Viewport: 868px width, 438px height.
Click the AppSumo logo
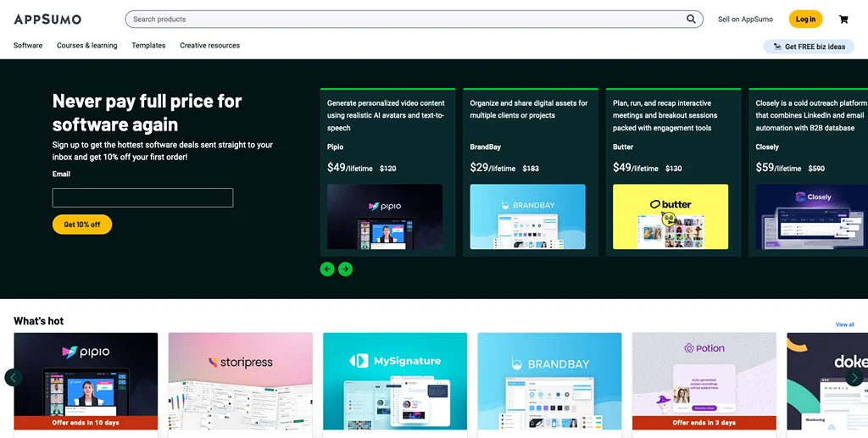pyautogui.click(x=47, y=19)
